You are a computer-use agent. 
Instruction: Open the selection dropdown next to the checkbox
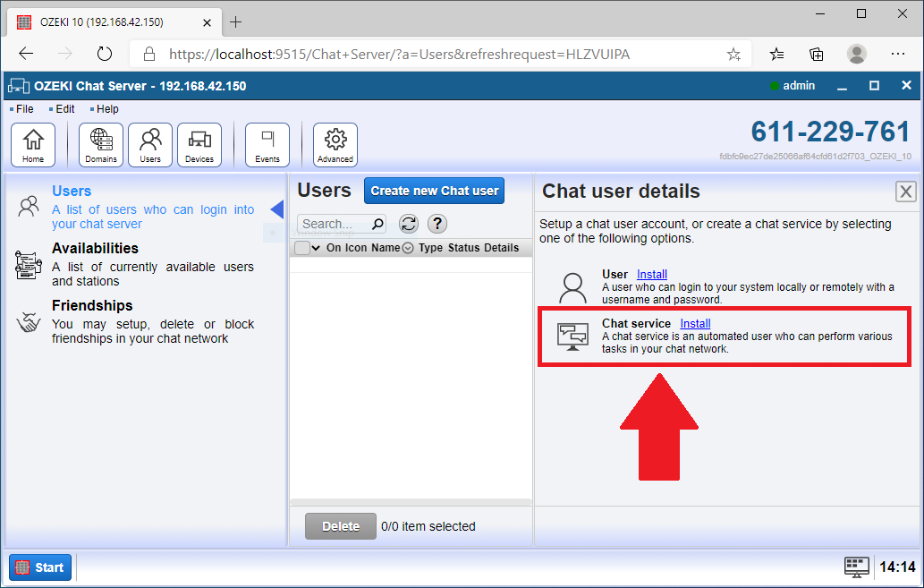click(x=315, y=247)
